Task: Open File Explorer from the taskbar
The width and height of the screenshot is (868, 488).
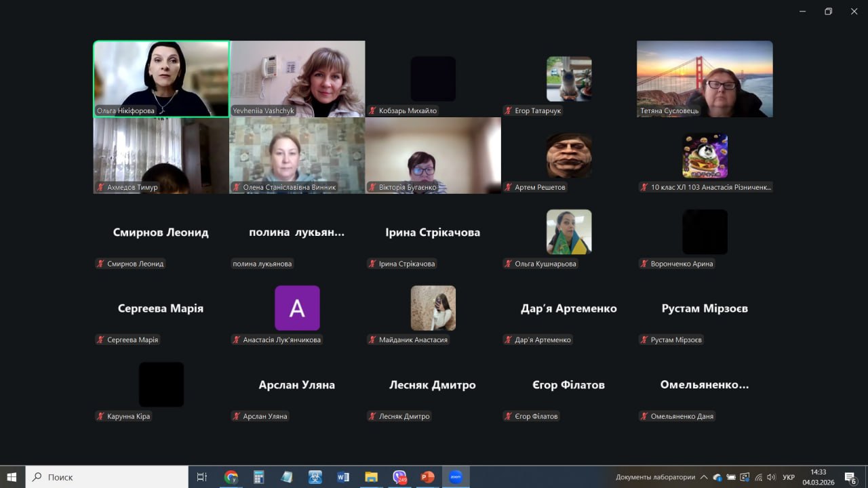Action: (x=371, y=477)
